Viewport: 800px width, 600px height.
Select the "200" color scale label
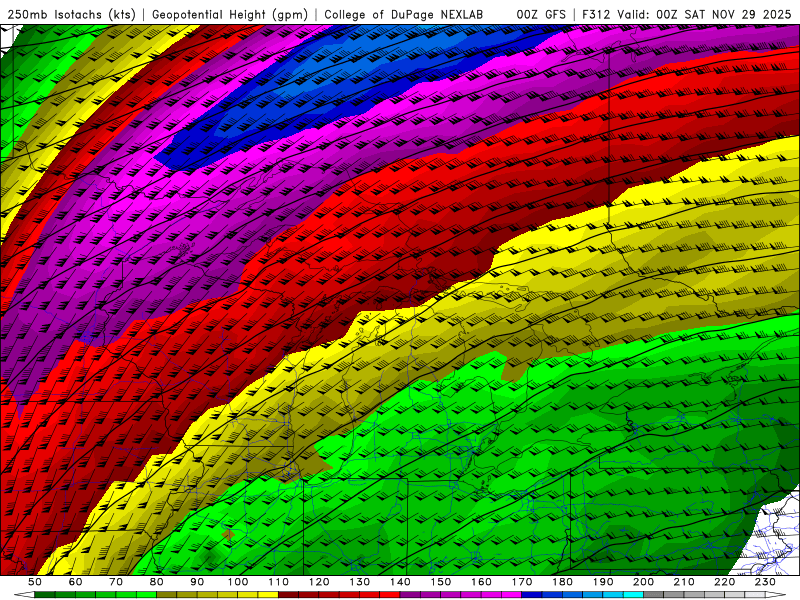click(x=643, y=582)
